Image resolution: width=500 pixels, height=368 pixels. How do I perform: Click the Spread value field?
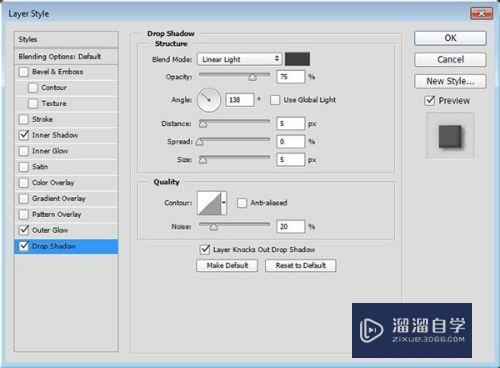(291, 141)
